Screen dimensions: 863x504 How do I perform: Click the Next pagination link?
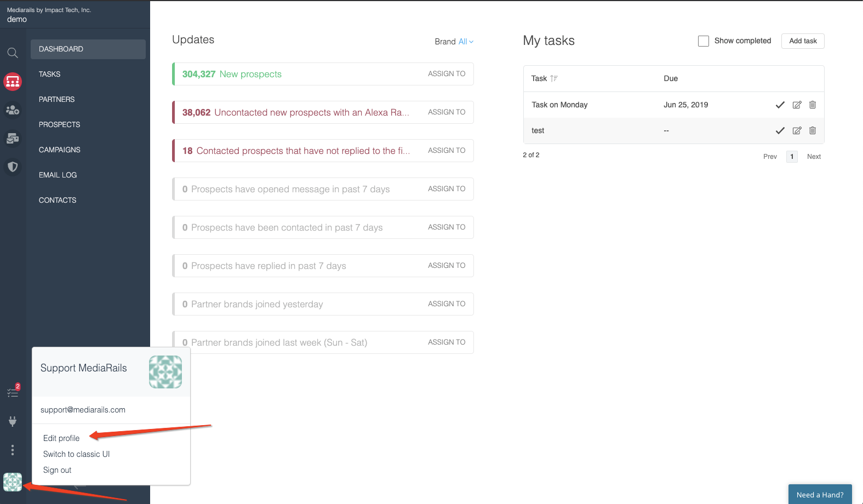(814, 157)
